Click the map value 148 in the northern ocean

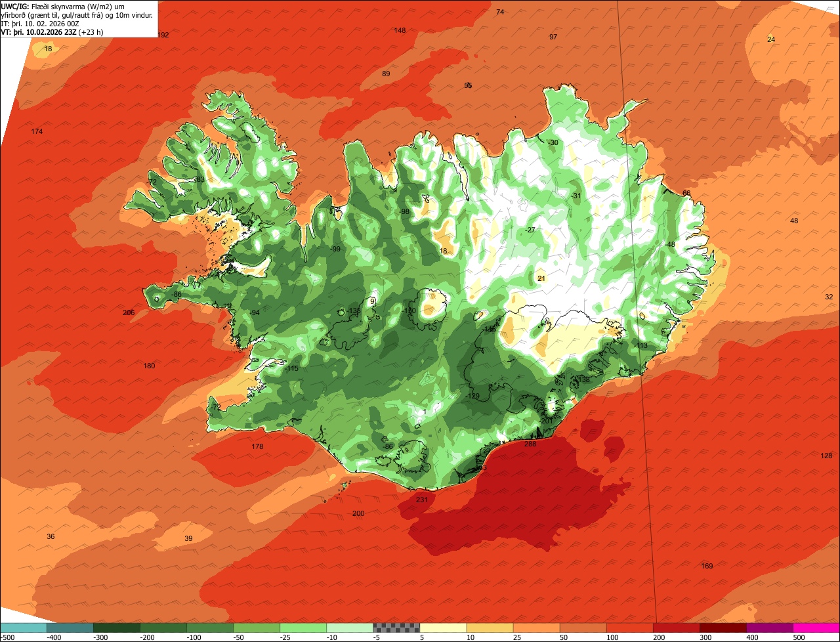click(400, 30)
